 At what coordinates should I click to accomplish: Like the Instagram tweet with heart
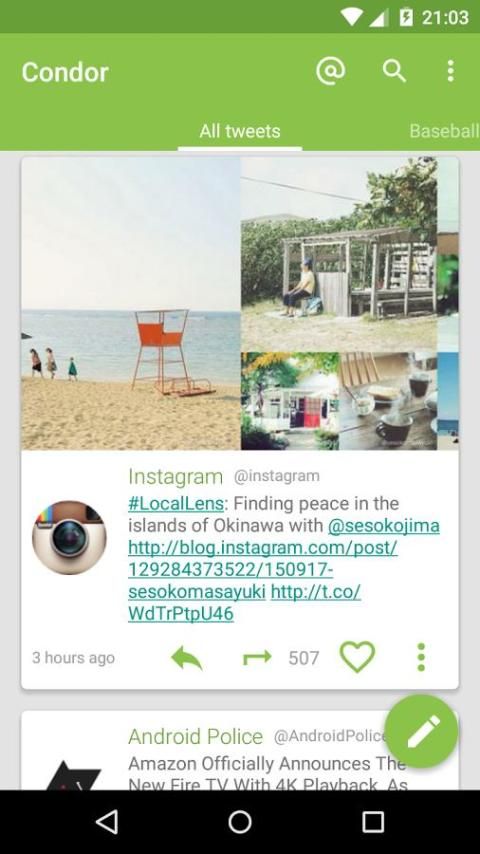(x=357, y=656)
